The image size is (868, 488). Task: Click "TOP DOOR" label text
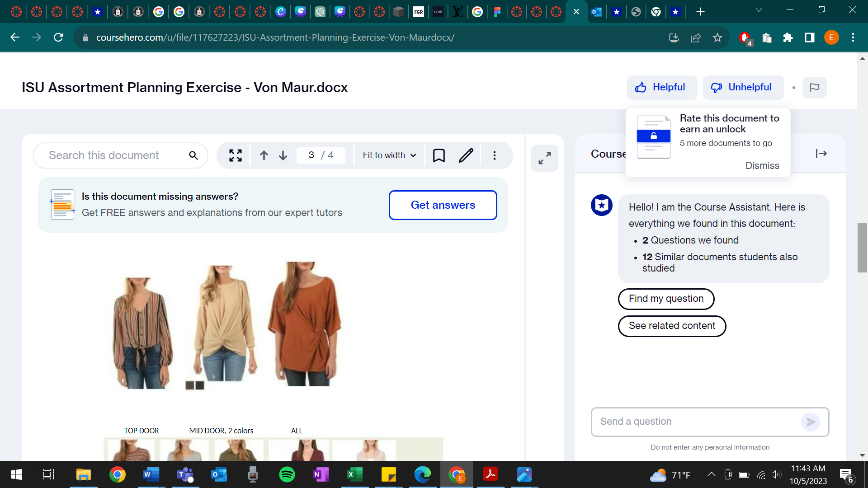[141, 431]
